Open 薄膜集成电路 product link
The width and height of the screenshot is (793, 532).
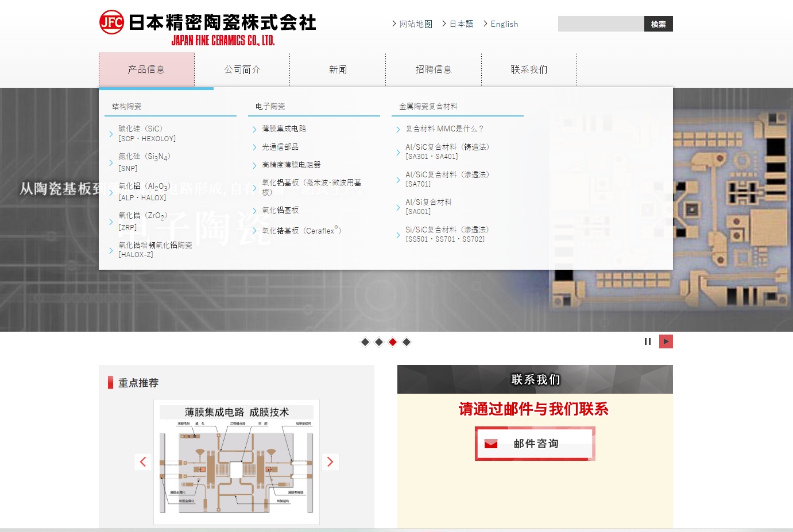tap(284, 129)
